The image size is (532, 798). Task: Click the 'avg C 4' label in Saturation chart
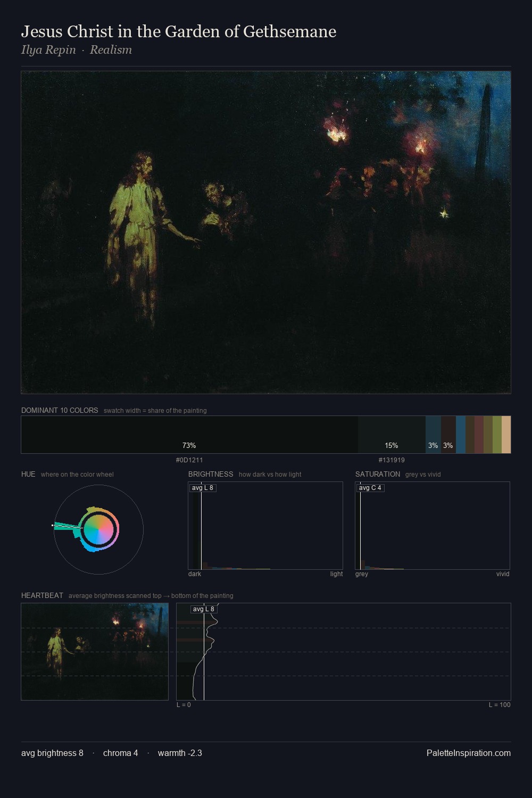coord(370,488)
